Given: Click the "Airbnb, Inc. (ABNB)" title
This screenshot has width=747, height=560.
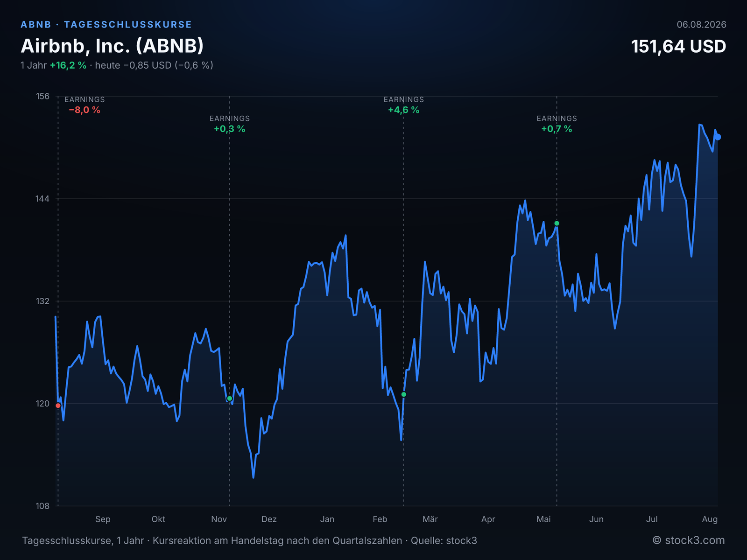Looking at the screenshot, I should [113, 46].
